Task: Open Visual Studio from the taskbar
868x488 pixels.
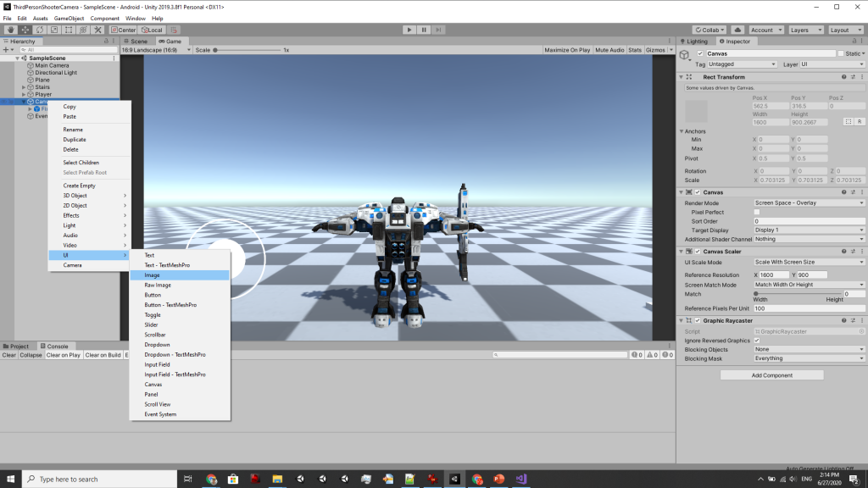Action: (x=521, y=480)
